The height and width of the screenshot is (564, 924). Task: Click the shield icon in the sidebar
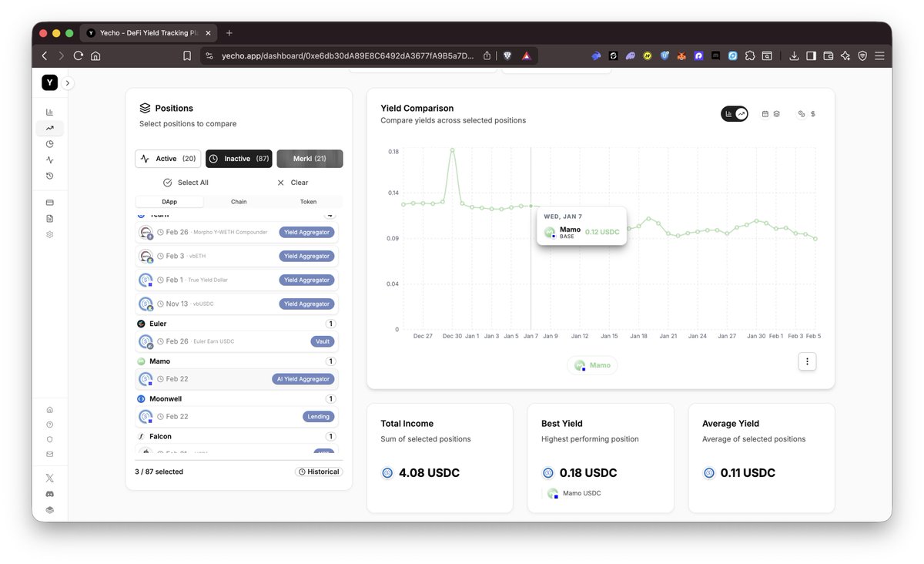click(x=49, y=439)
